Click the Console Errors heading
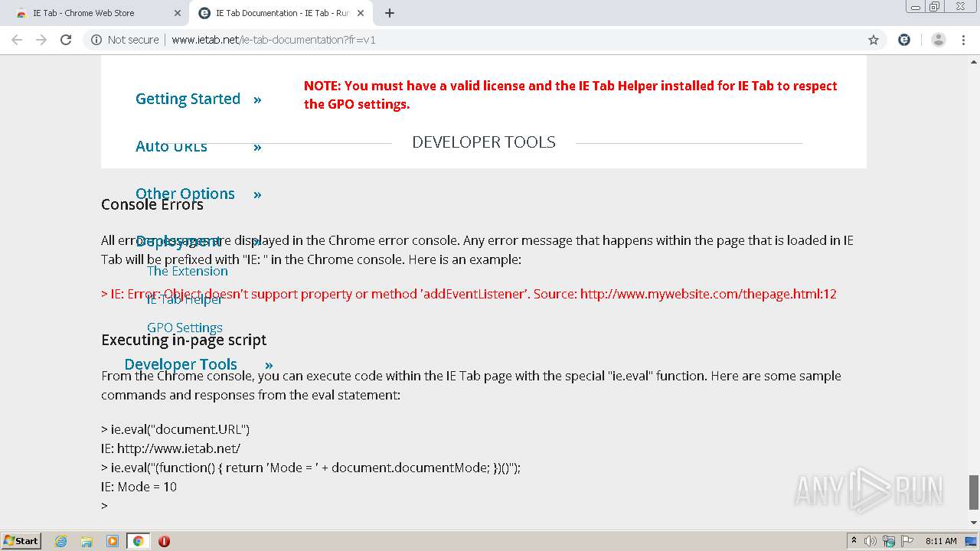Screen dimensions: 980x551 pyautogui.click(x=152, y=204)
